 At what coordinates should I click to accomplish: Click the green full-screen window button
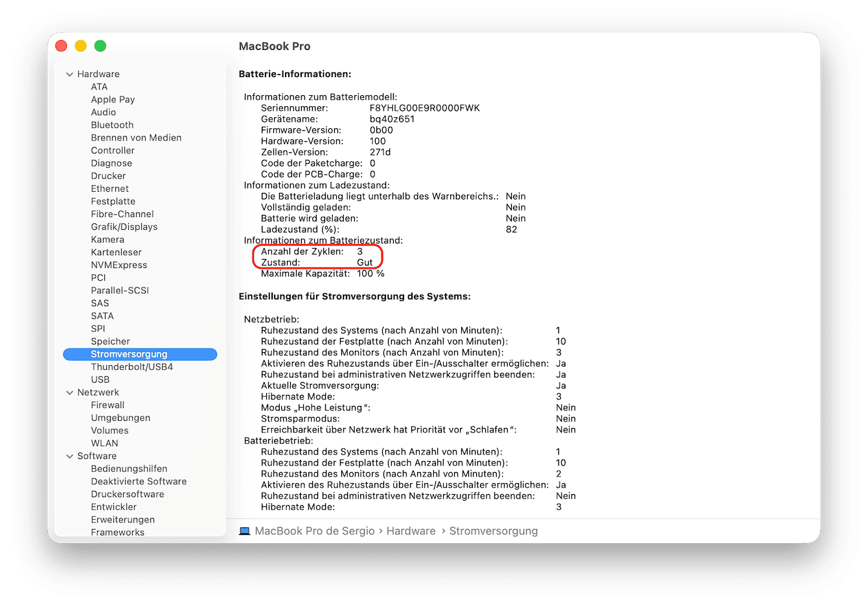pyautogui.click(x=100, y=46)
